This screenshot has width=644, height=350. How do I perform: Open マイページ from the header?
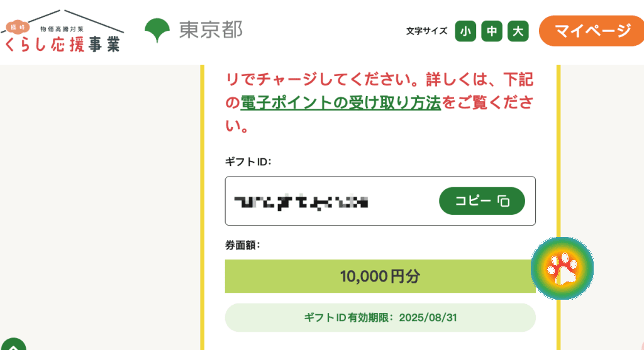(x=592, y=31)
